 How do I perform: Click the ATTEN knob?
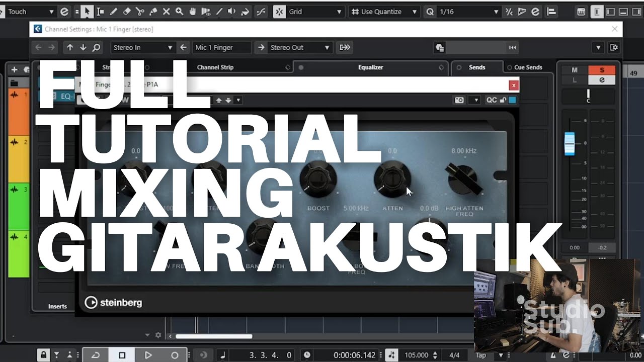tap(392, 179)
